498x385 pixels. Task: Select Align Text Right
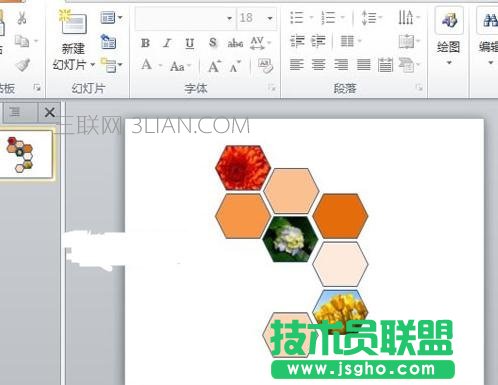point(341,65)
